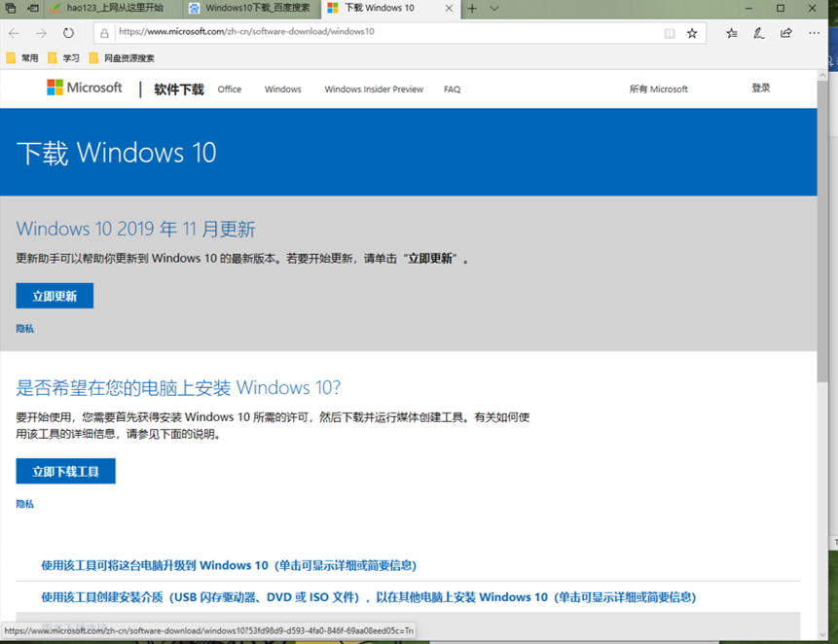
Task: Click page vertical scrollbar thumb
Action: tap(822, 233)
